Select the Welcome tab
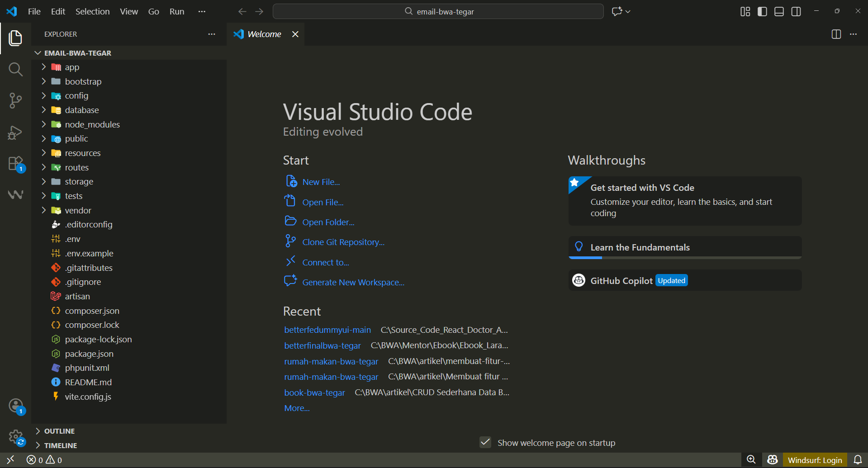 [264, 34]
